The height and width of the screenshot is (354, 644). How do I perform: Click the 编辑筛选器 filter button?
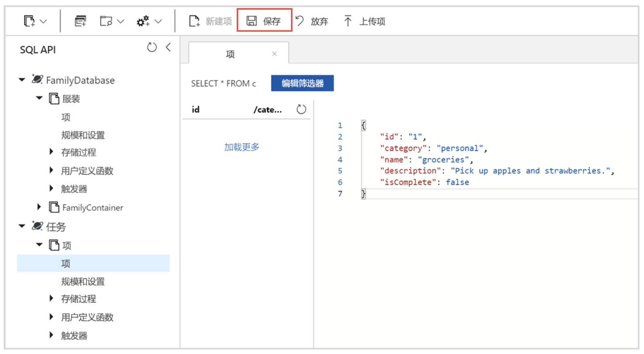pos(302,83)
